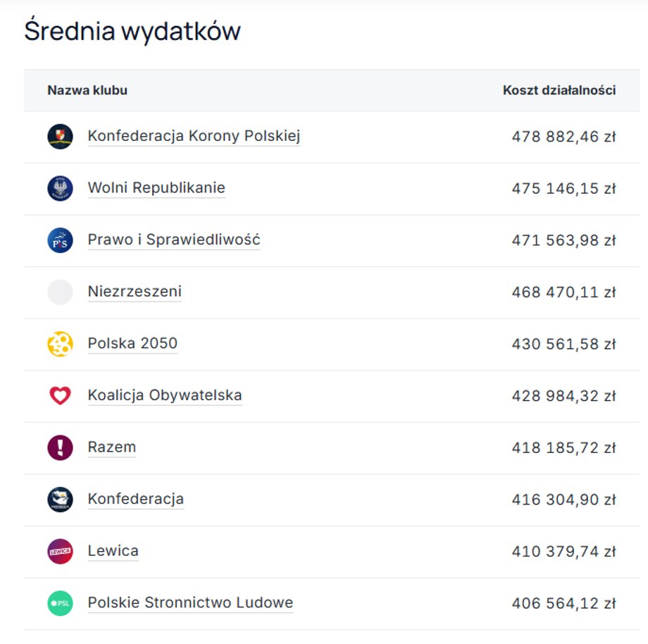Click the Razem exclamation mark logo

[x=60, y=447]
